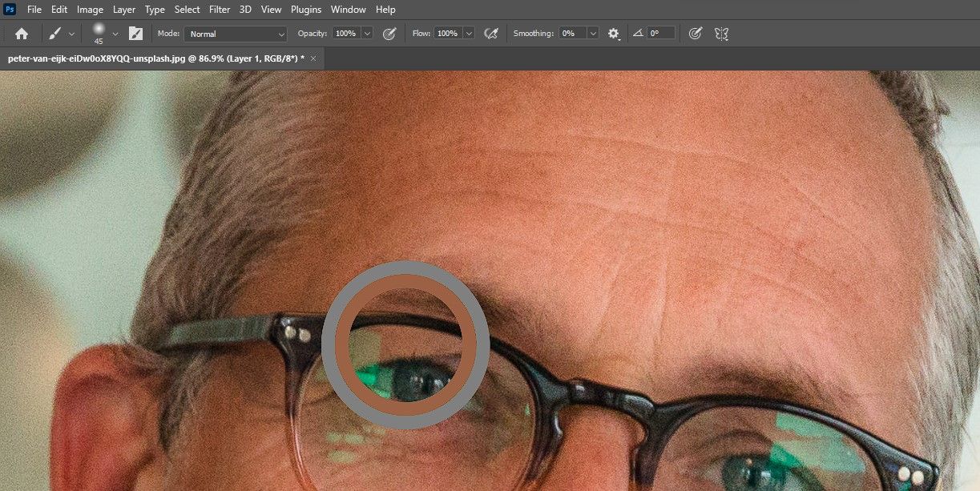The width and height of the screenshot is (980, 491).
Task: Open the blending Mode dropdown set to Normal
Action: click(236, 34)
